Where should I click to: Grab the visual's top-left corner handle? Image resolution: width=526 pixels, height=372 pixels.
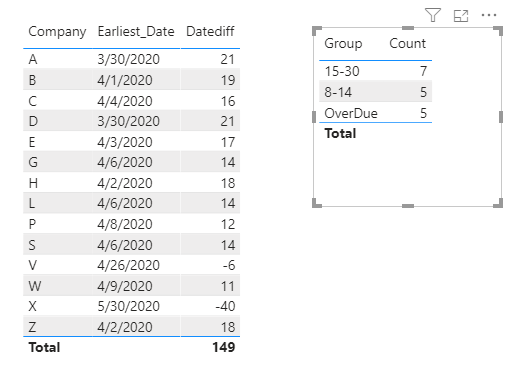[x=316, y=30]
